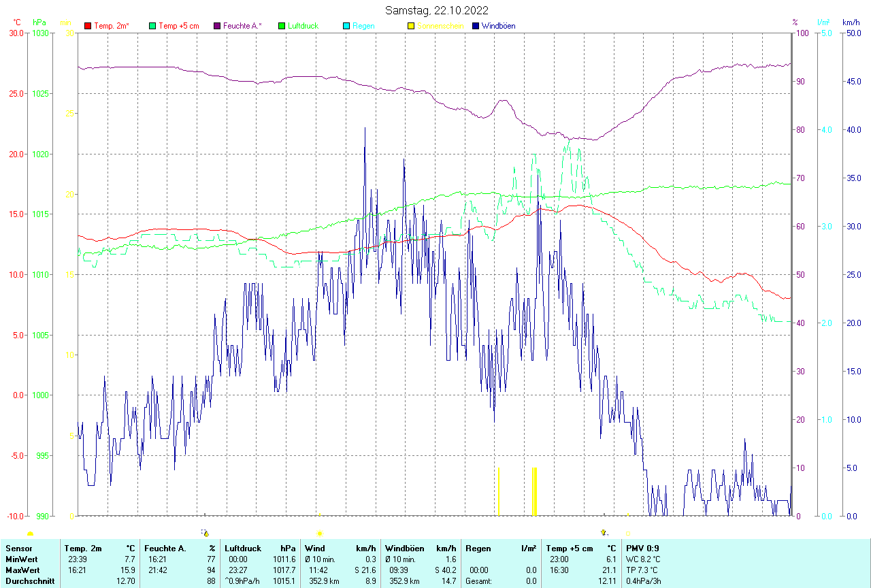
Task: Click the '50.0' label on the km/h axis
Action: (853, 33)
